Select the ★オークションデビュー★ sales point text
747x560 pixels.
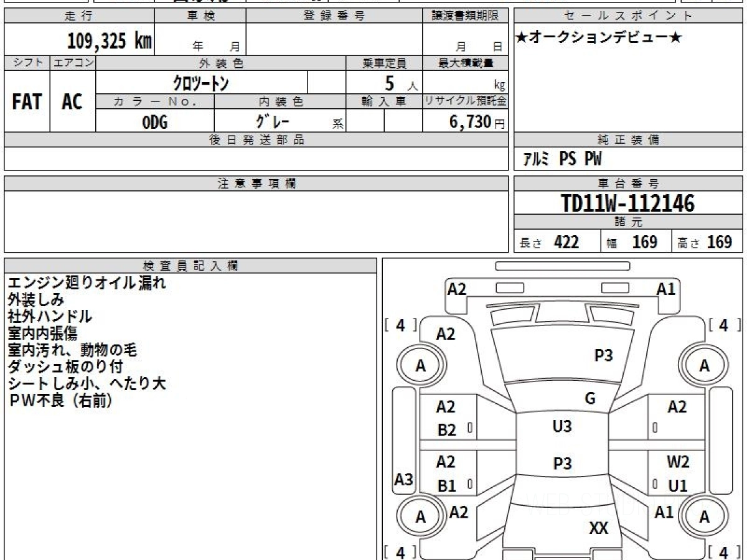598,37
